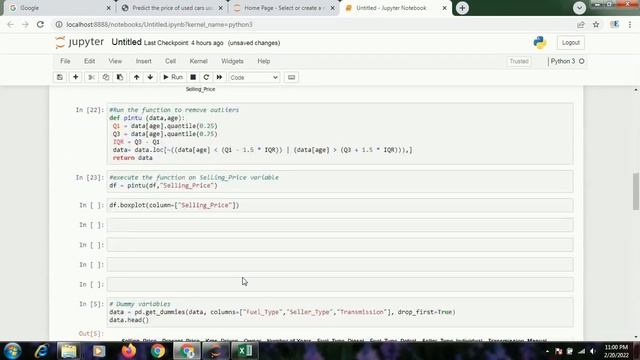Image resolution: width=640 pixels, height=360 pixels.
Task: Bookmark this page with the star icon
Action: (596, 24)
